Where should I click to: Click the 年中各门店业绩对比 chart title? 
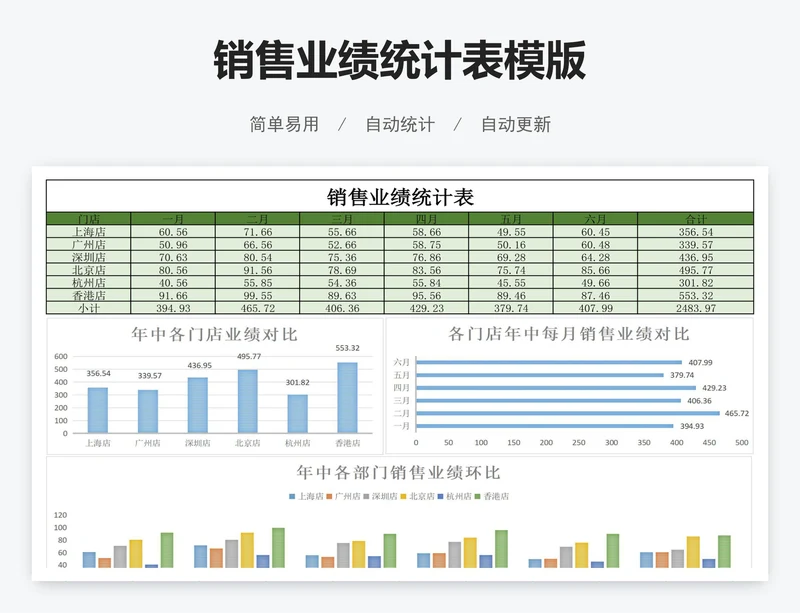click(x=214, y=334)
